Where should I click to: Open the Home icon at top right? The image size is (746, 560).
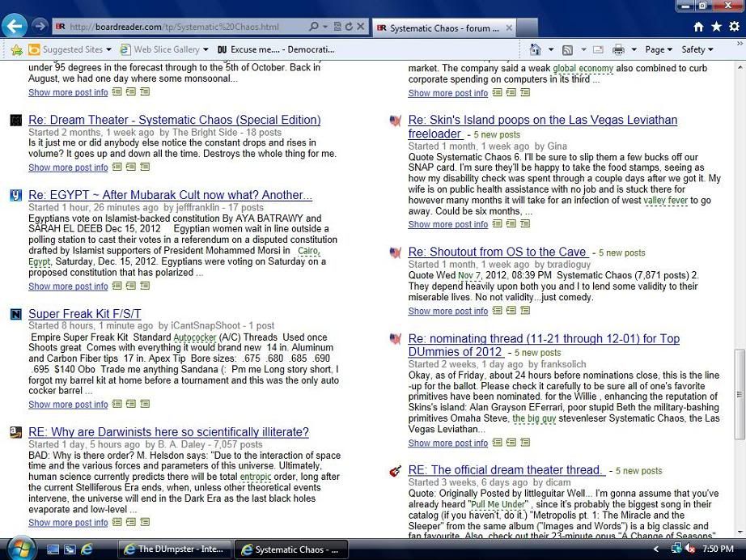698,28
